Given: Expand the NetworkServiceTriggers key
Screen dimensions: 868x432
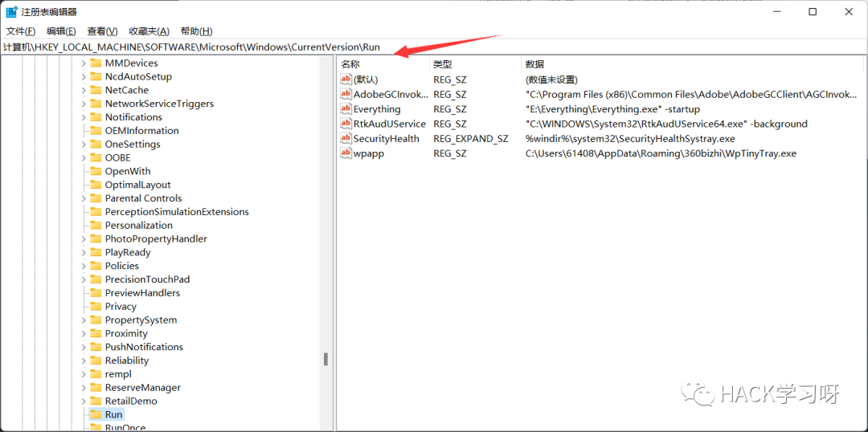Looking at the screenshot, I should [x=84, y=104].
